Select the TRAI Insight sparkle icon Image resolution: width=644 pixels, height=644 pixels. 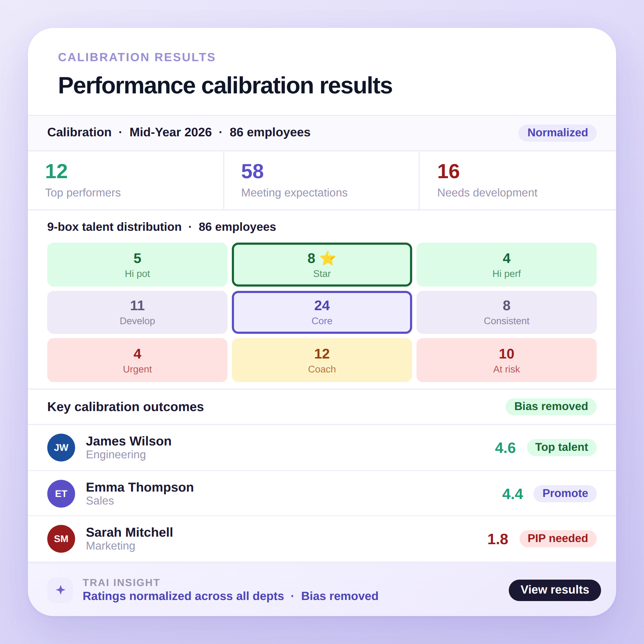click(60, 590)
